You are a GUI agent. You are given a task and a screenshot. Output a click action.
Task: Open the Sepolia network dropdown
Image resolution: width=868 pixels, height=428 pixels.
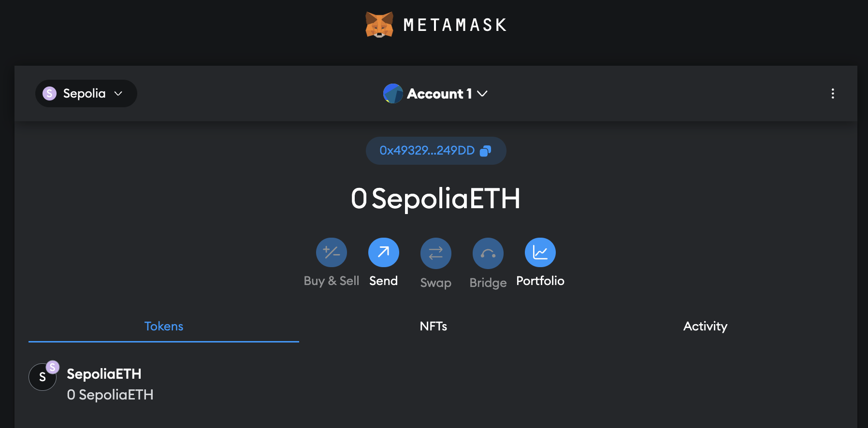pos(86,94)
